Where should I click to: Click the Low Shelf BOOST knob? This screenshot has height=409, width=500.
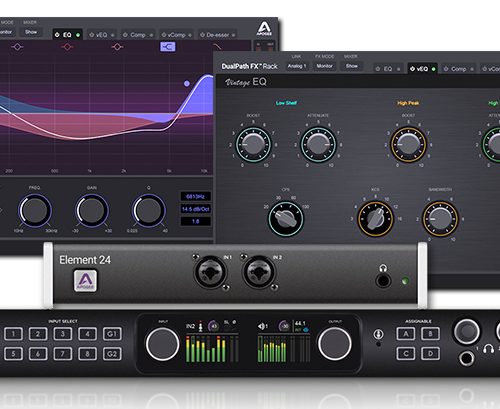[x=253, y=144]
